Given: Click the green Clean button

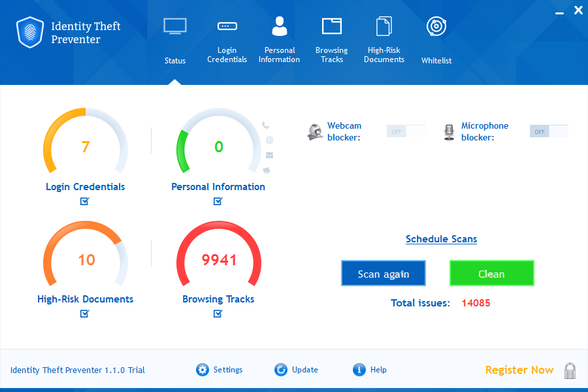Looking at the screenshot, I should [x=491, y=274].
